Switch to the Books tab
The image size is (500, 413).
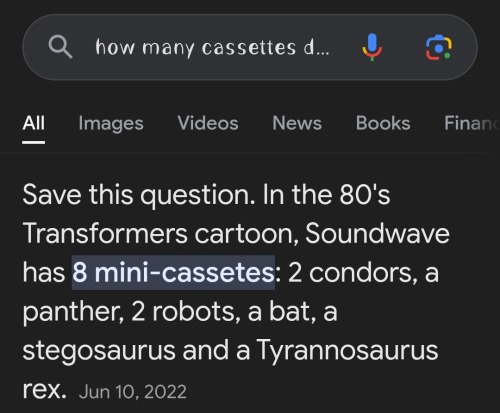tap(383, 123)
